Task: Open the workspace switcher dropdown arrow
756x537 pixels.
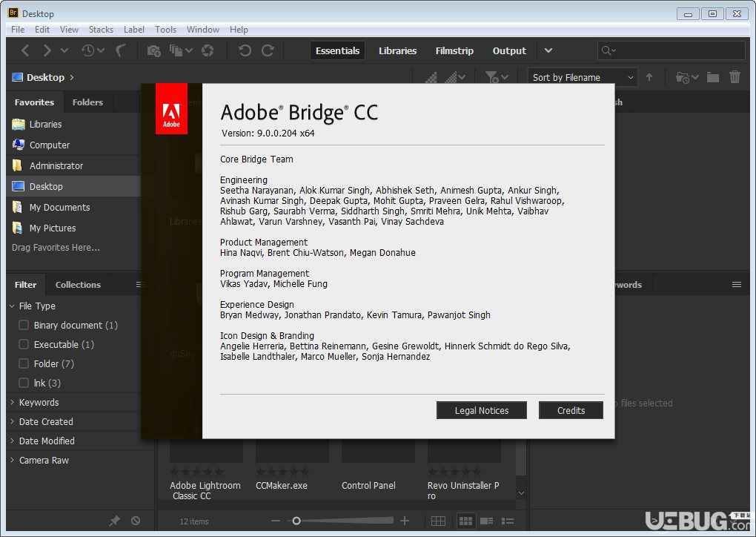Action: (548, 50)
